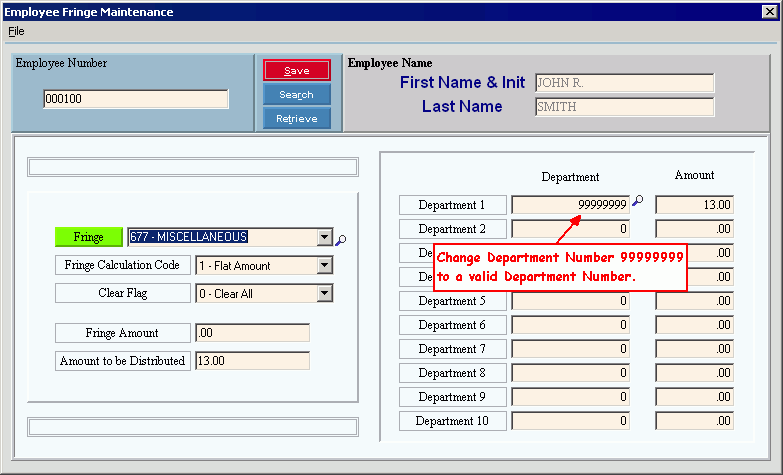Viewport: 783px width, 475px height.
Task: Select the Department 5 number field
Action: [570, 301]
